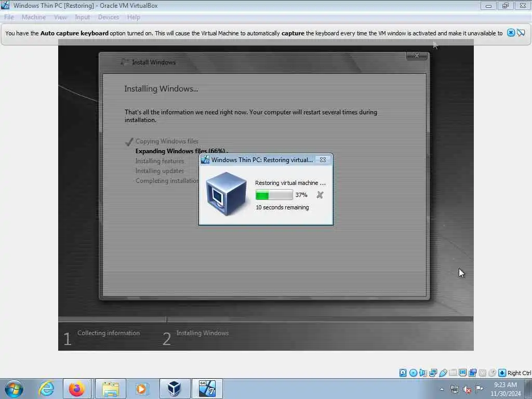
Task: Open the Help menu
Action: click(x=134, y=17)
